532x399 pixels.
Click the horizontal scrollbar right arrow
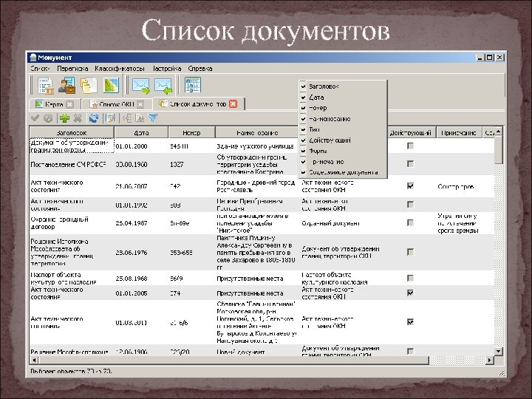pyautogui.click(x=489, y=360)
